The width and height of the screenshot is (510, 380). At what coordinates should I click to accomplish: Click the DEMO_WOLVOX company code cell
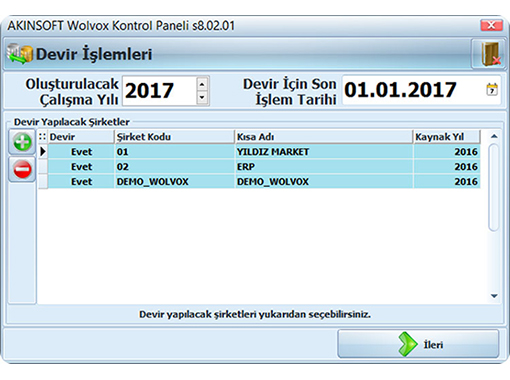pyautogui.click(x=174, y=182)
